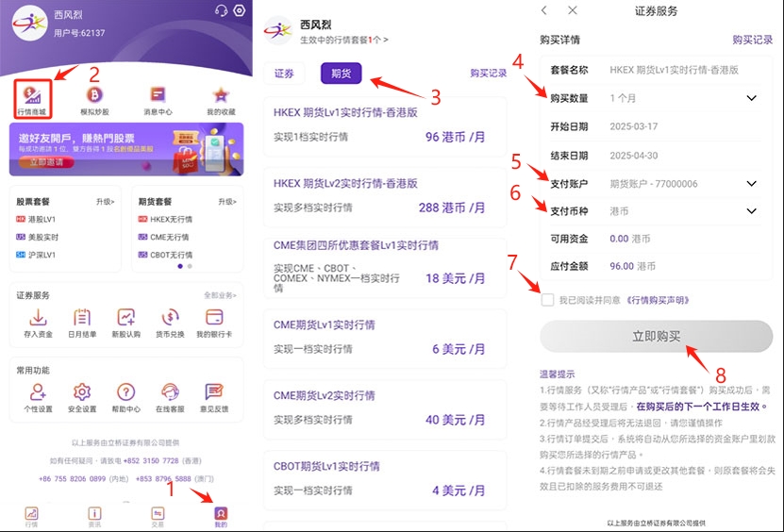The height and width of the screenshot is (532, 784).
Task: Click the user avatar on profile page
Action: coord(30,23)
